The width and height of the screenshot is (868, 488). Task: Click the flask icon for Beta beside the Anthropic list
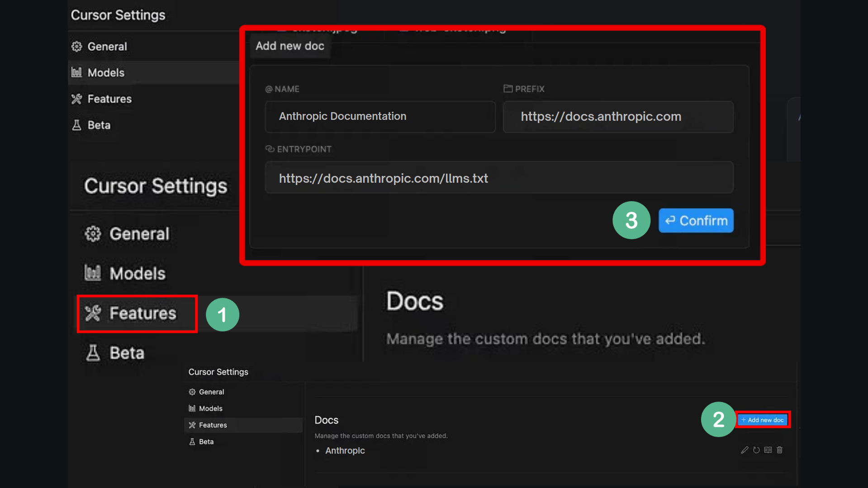tap(192, 442)
